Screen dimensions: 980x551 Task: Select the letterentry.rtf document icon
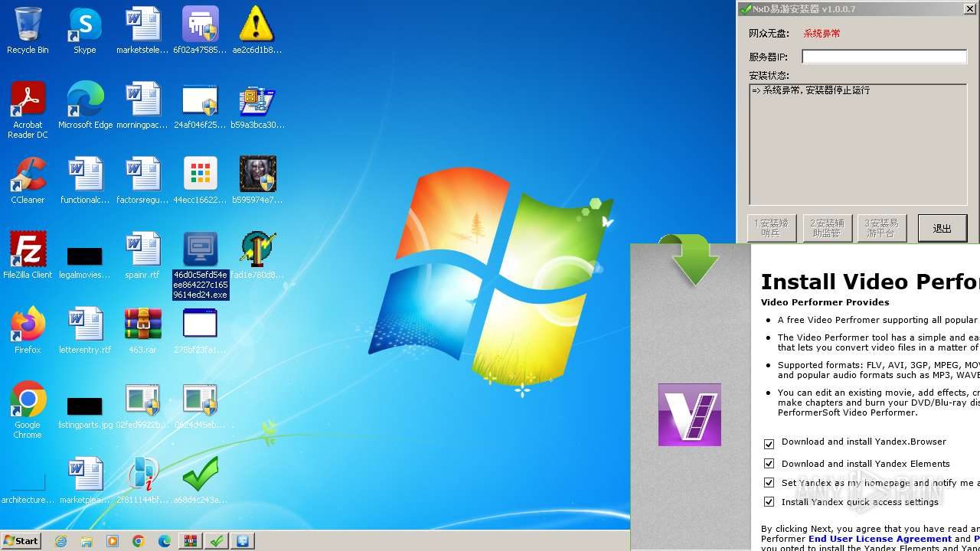[x=85, y=331]
